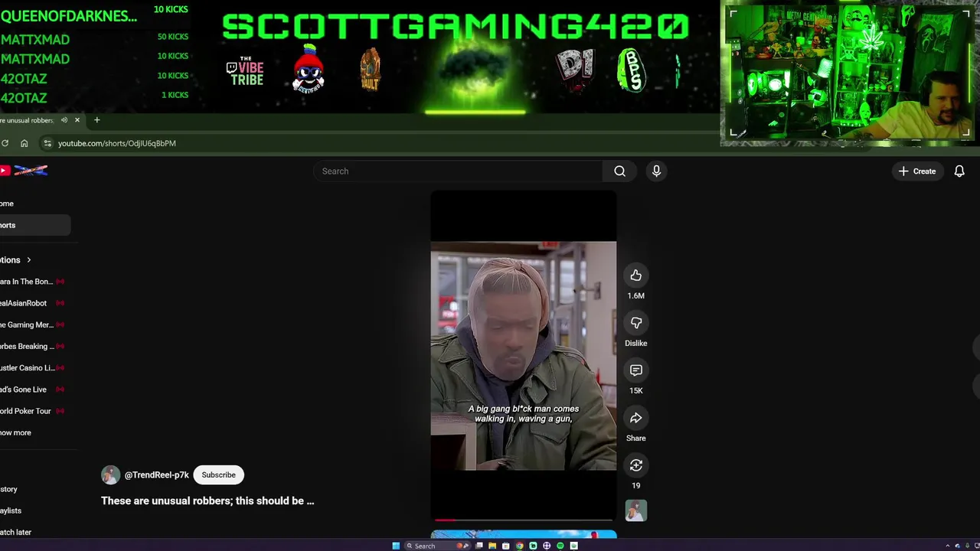Reload the page in the browser
Screen dimensions: 980x551
pos(5,143)
